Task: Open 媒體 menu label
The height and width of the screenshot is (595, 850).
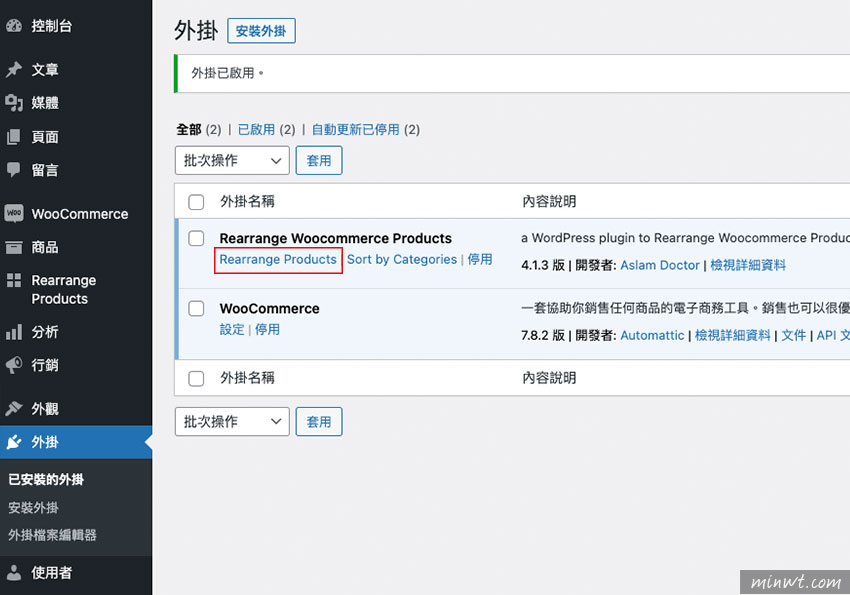Action: (x=45, y=102)
